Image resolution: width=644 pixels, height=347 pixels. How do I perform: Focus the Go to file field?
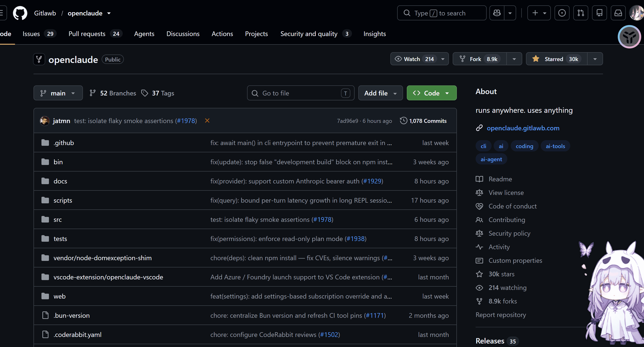point(300,93)
